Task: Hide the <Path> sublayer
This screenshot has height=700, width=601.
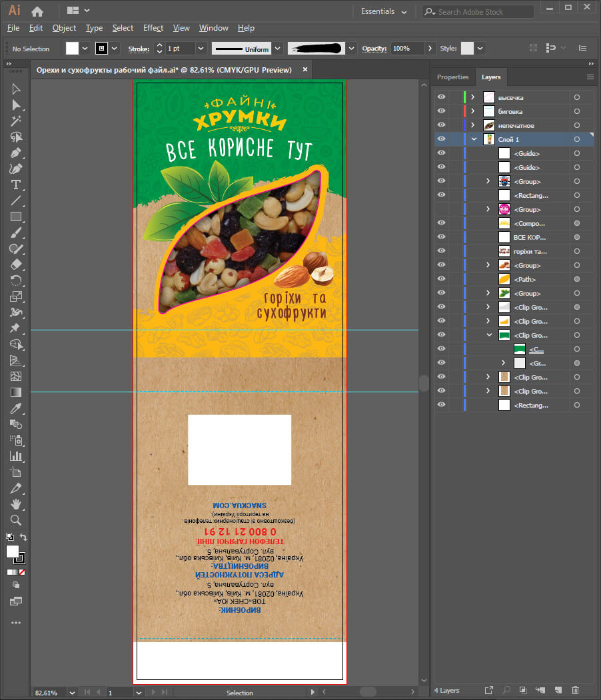Action: [441, 278]
